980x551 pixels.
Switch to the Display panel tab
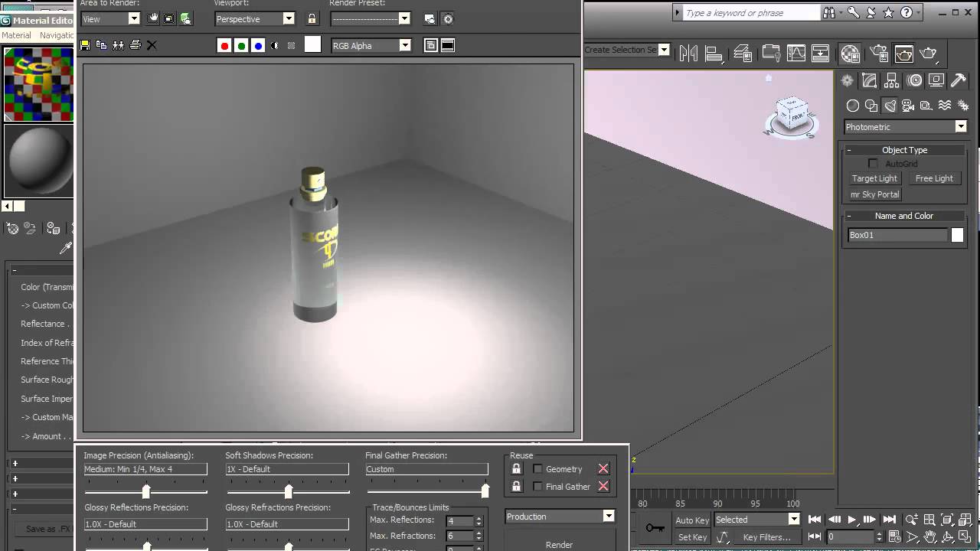[936, 80]
